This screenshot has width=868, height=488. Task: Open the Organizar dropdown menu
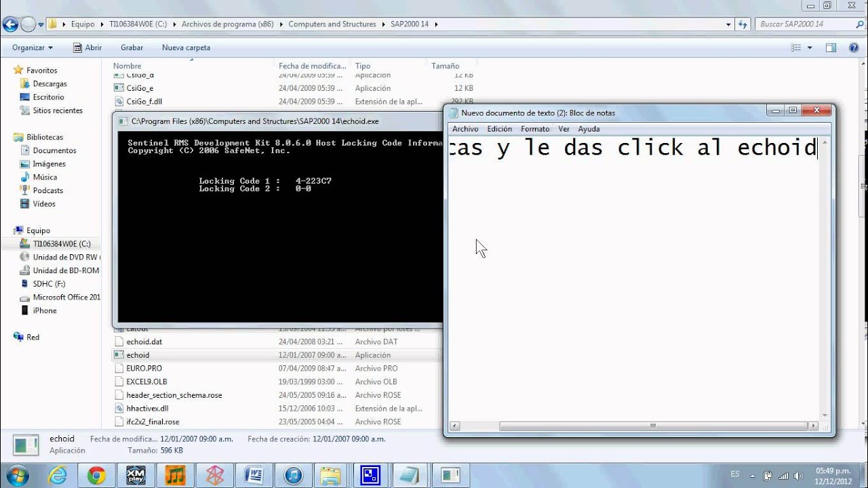pyautogui.click(x=33, y=47)
